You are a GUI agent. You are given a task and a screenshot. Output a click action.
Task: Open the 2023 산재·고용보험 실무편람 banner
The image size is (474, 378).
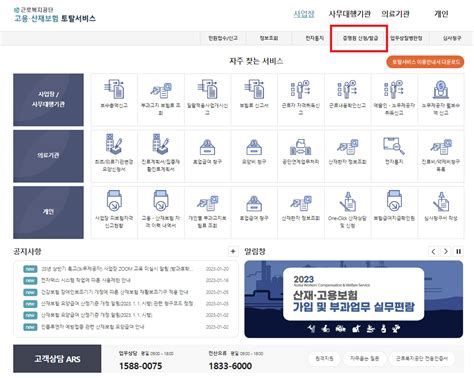(x=354, y=299)
